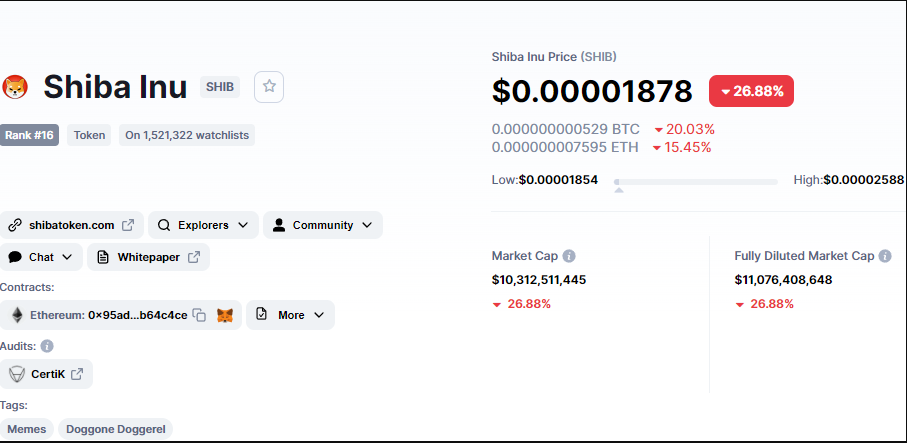
Task: Click the SHIB ticker badge
Action: pyautogui.click(x=220, y=87)
